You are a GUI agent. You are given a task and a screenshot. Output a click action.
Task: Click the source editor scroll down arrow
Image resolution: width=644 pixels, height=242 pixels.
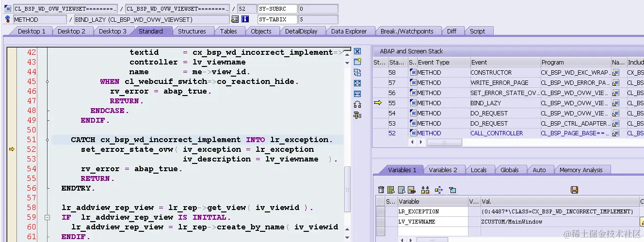click(x=347, y=238)
